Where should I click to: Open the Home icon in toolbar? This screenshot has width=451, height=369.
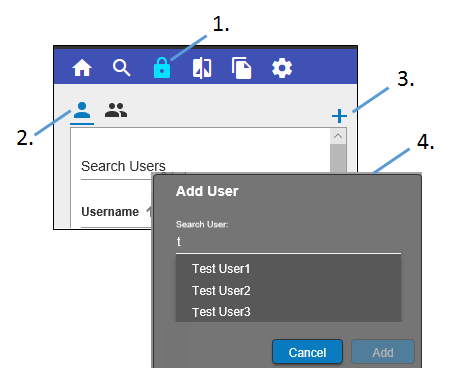click(82, 68)
